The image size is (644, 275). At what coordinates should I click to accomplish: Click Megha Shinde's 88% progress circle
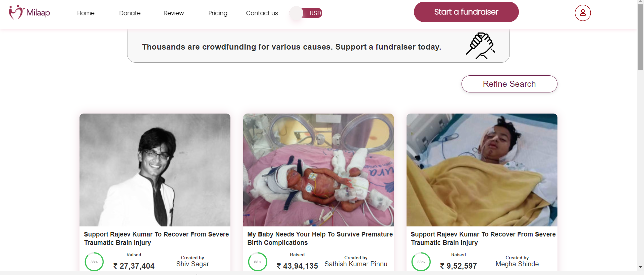pyautogui.click(x=421, y=262)
